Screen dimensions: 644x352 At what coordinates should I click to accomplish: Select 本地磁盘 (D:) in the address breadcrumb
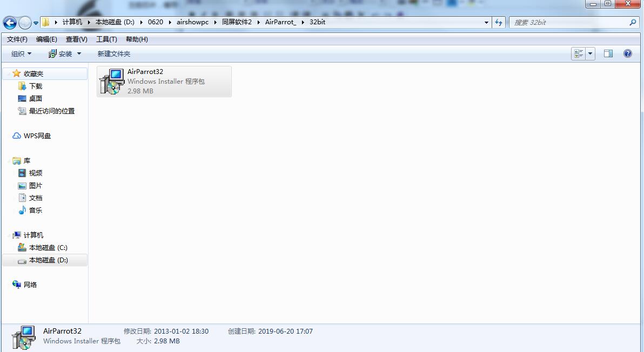tap(115, 22)
